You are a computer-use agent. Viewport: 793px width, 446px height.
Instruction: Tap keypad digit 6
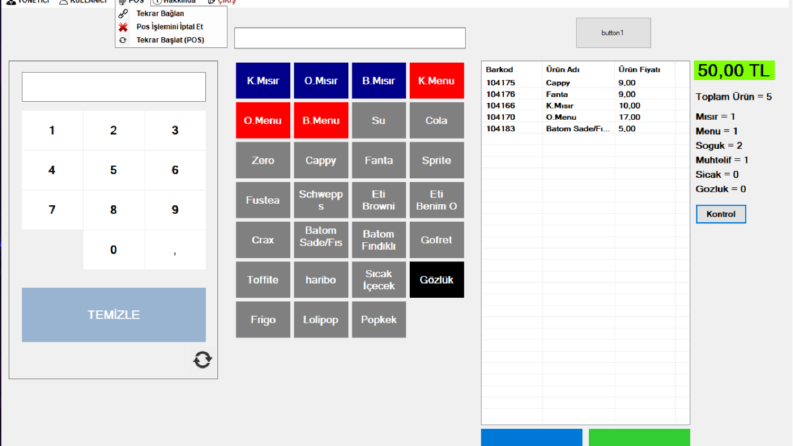(x=175, y=170)
